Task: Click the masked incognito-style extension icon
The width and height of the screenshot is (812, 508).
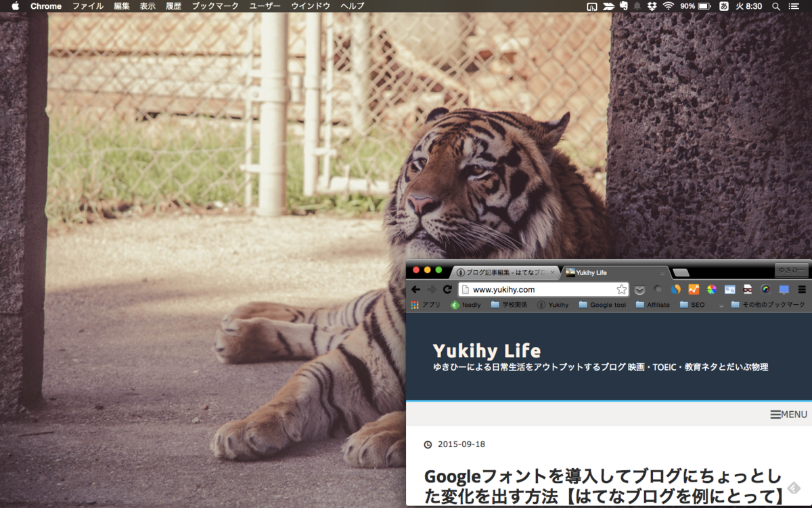Action: (x=746, y=289)
